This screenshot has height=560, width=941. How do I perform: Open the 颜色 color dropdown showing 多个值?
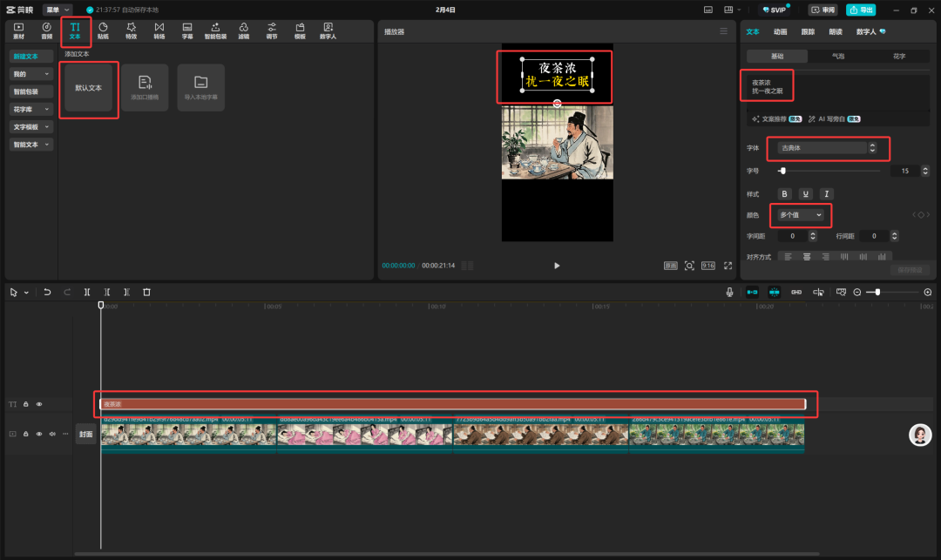tap(801, 214)
